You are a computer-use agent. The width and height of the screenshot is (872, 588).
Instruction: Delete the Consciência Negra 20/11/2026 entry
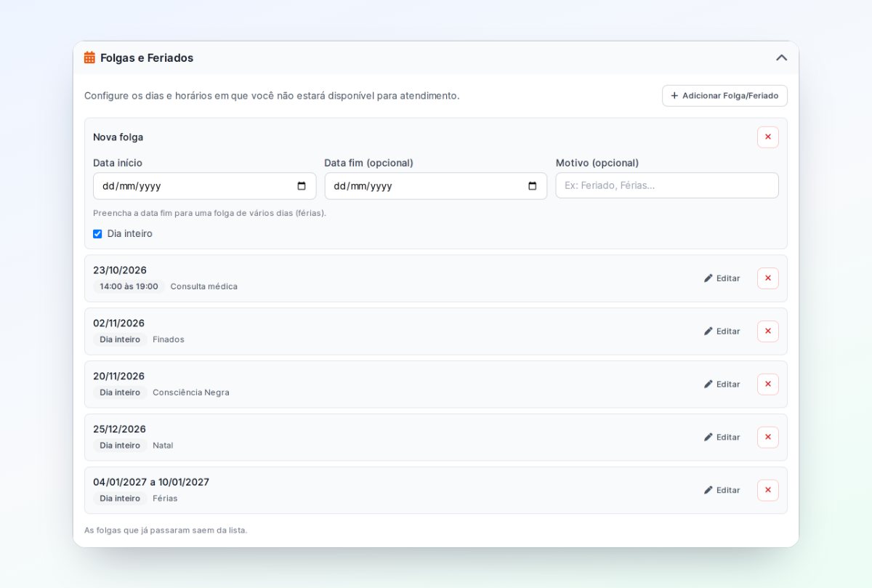[768, 384]
